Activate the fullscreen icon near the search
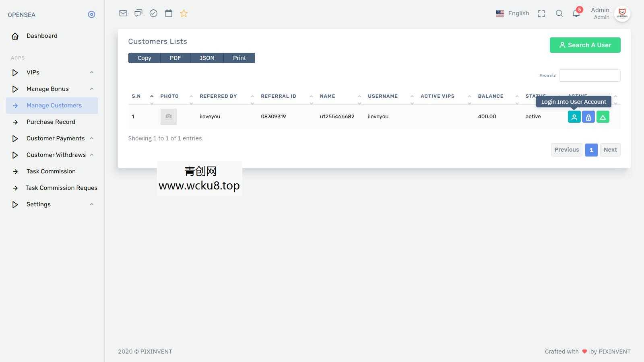 tap(541, 13)
